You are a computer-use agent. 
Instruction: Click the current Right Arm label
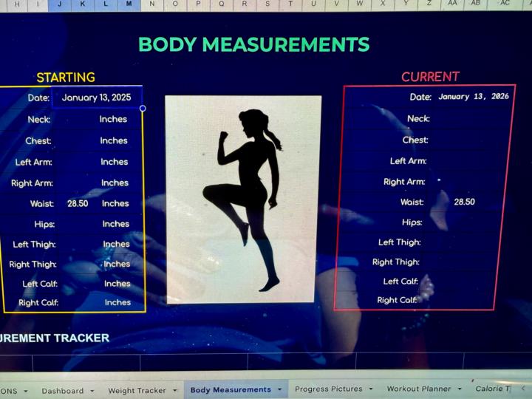pos(404,182)
